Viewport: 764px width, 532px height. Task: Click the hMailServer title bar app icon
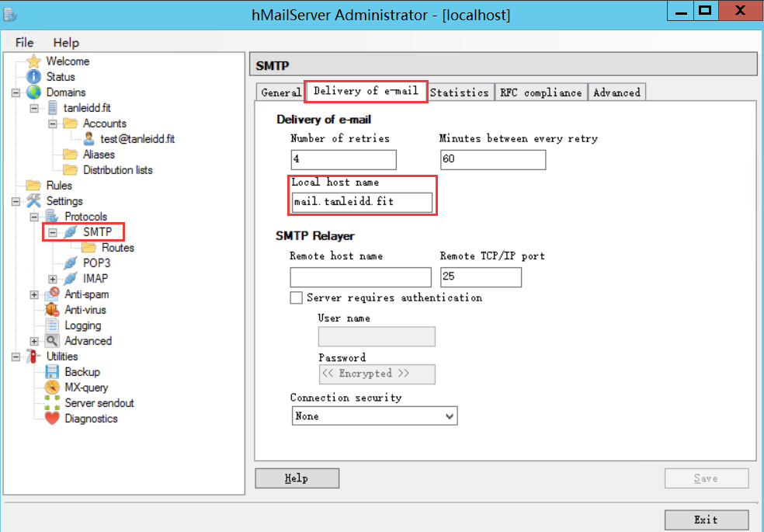[x=10, y=15]
